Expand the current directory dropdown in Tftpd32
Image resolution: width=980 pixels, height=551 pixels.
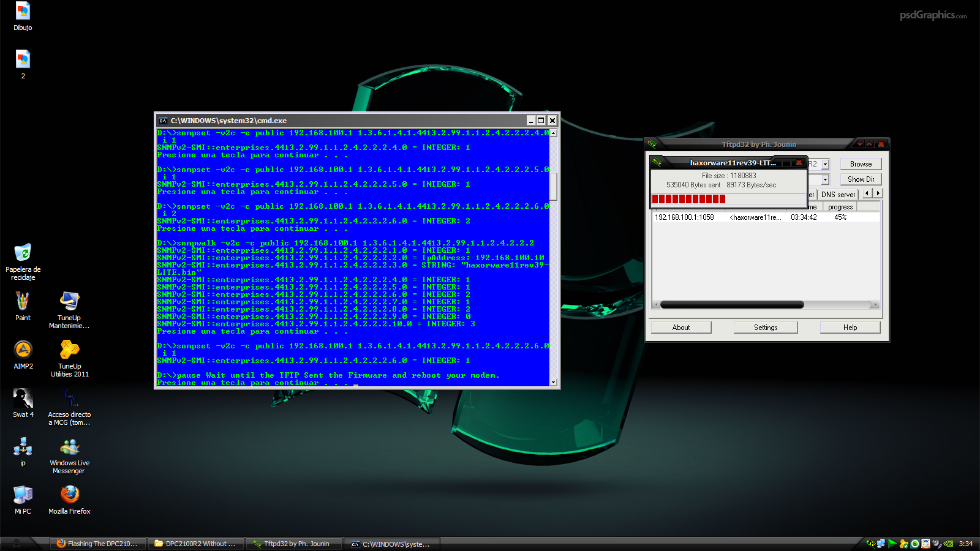[x=825, y=164]
